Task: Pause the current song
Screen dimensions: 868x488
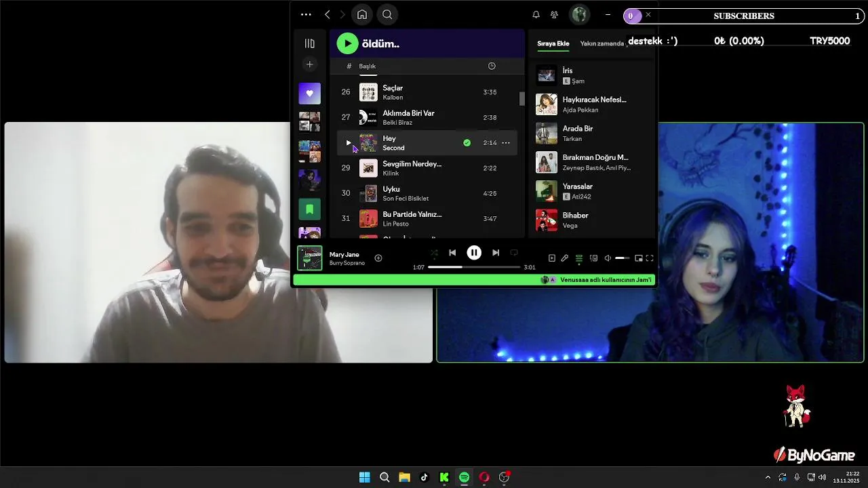Action: 474,253
